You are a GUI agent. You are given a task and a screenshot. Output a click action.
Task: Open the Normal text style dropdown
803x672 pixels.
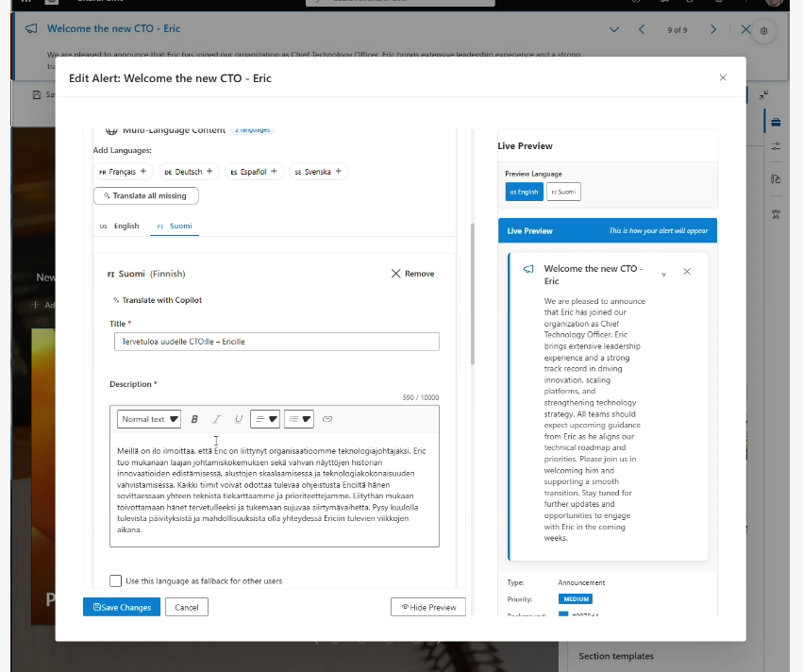pyautogui.click(x=149, y=419)
